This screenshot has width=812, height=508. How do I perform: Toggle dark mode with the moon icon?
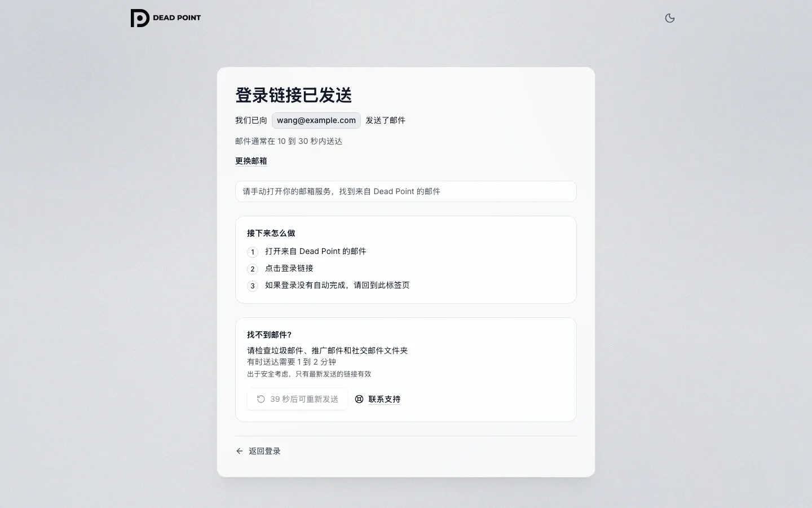pos(670,18)
